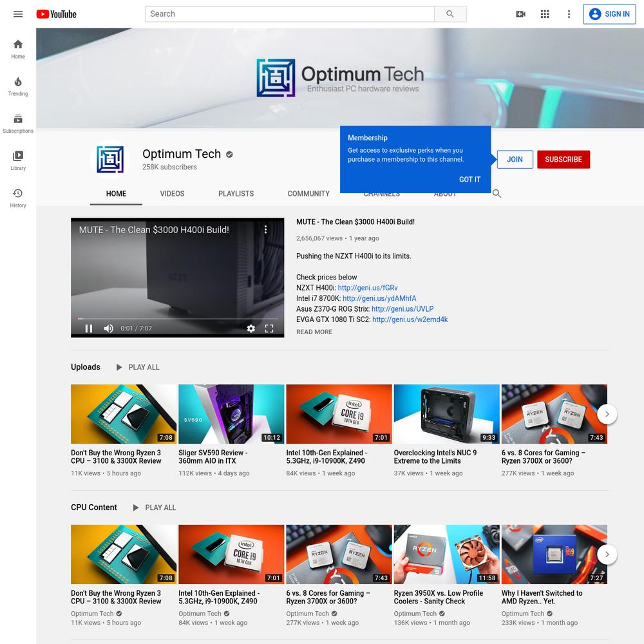Viewport: 644px width, 644px height.
Task: Click the Sign In button
Action: click(609, 14)
